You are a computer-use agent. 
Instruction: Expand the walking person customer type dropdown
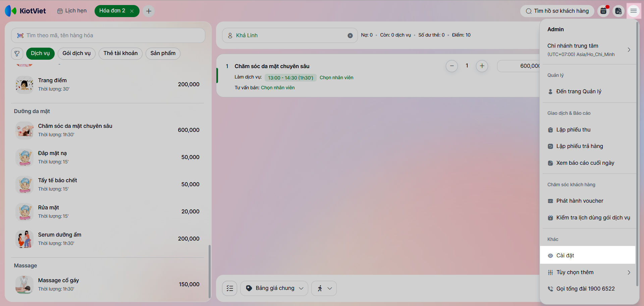[324, 288]
